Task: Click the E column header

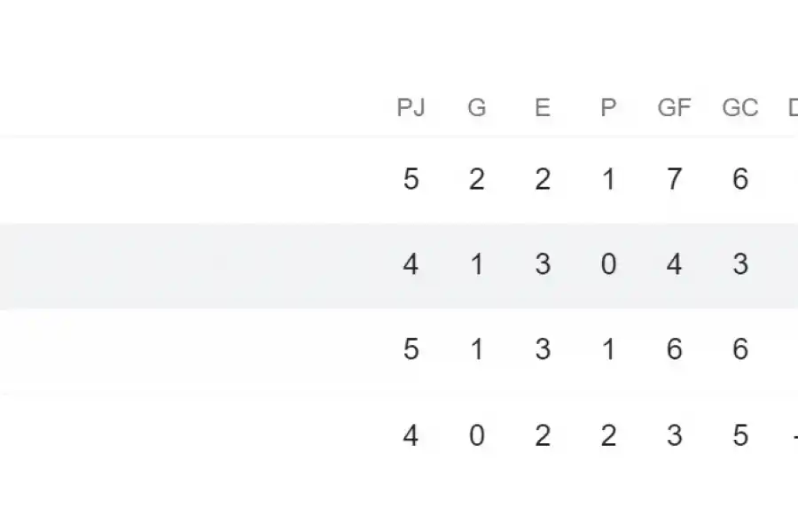Action: pyautogui.click(x=543, y=108)
